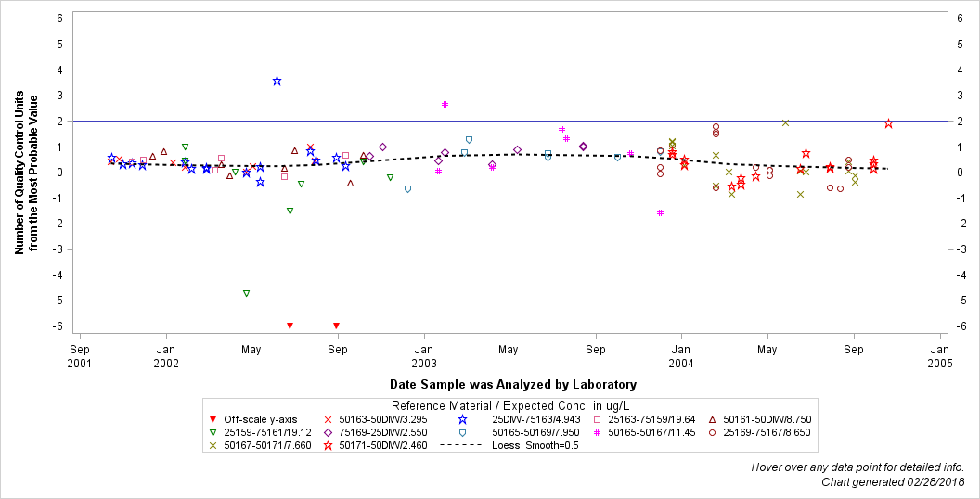Click the legend title 'Reference Material / Expected Conc. in ug/L'
This screenshot has height=499, width=980.
click(510, 404)
